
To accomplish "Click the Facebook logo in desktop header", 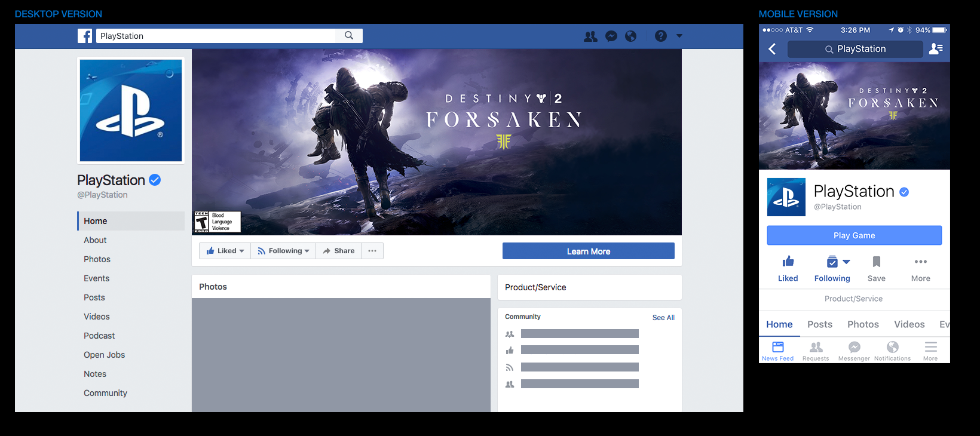I will tap(85, 36).
